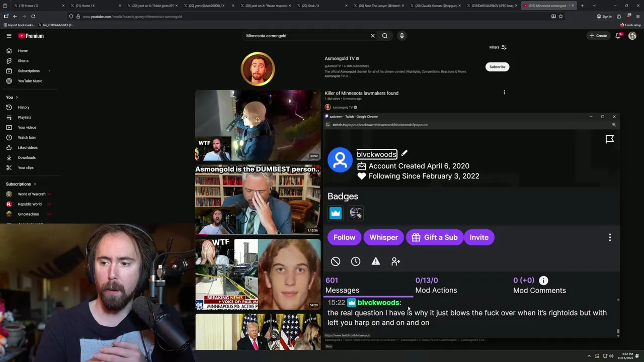Viewport: 644px width, 362px height.
Task: Click the info icon beside Mod Comments count
Action: coord(544,281)
